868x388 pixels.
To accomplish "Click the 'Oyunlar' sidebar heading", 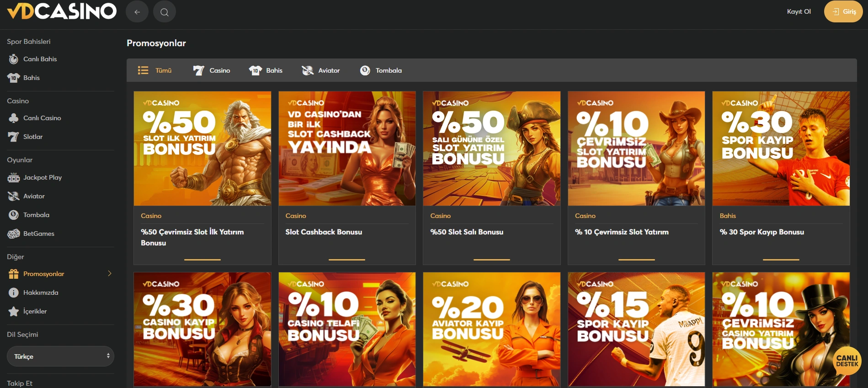I will (20, 160).
